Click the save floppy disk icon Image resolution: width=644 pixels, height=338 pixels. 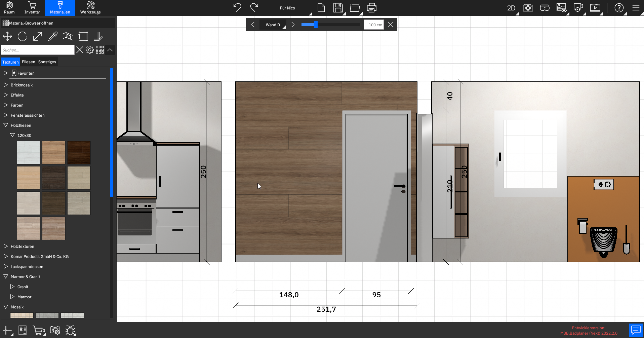(338, 8)
